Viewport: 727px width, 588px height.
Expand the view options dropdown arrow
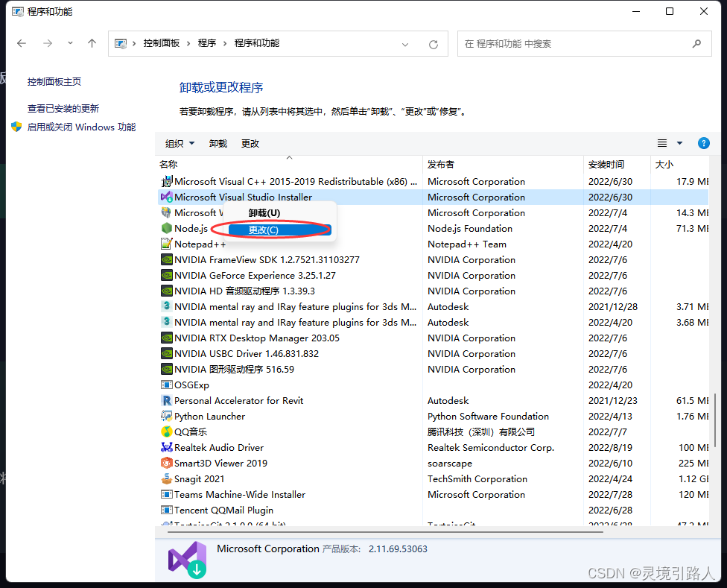[680, 143]
